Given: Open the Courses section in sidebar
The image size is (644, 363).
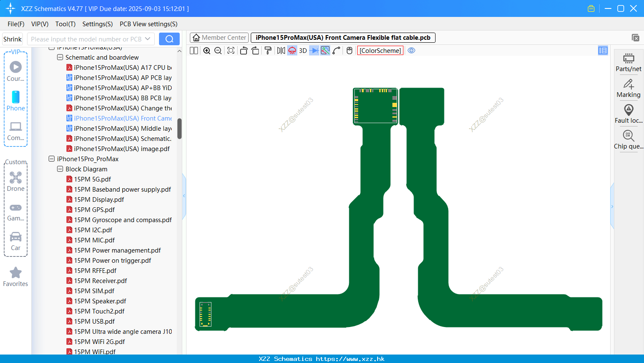Looking at the screenshot, I should [x=16, y=71].
